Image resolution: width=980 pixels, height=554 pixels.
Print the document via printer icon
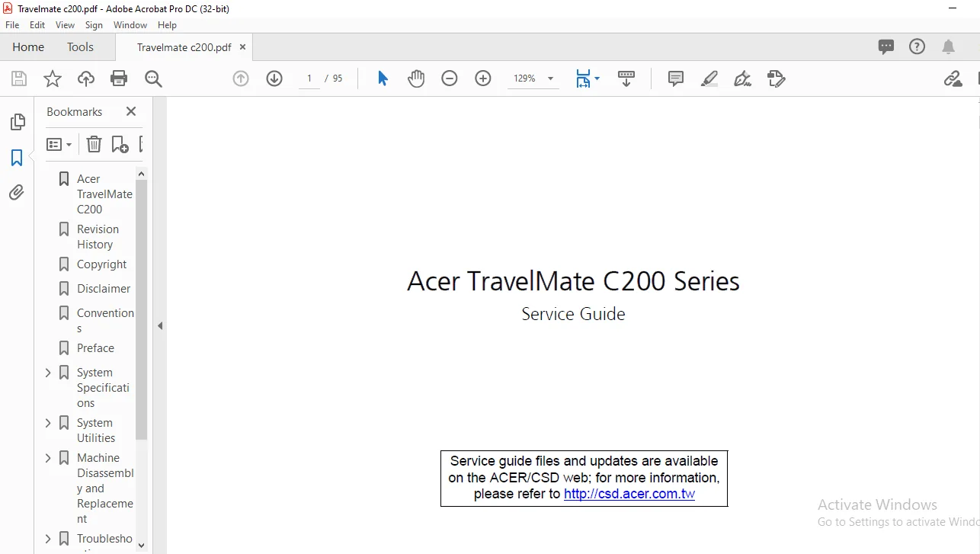pyautogui.click(x=119, y=78)
